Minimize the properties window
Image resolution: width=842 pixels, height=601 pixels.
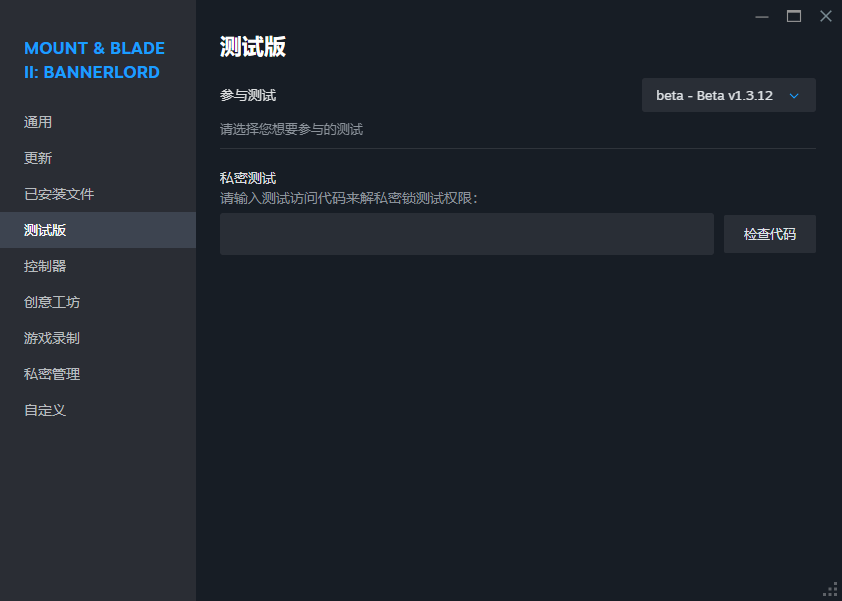coord(762,16)
